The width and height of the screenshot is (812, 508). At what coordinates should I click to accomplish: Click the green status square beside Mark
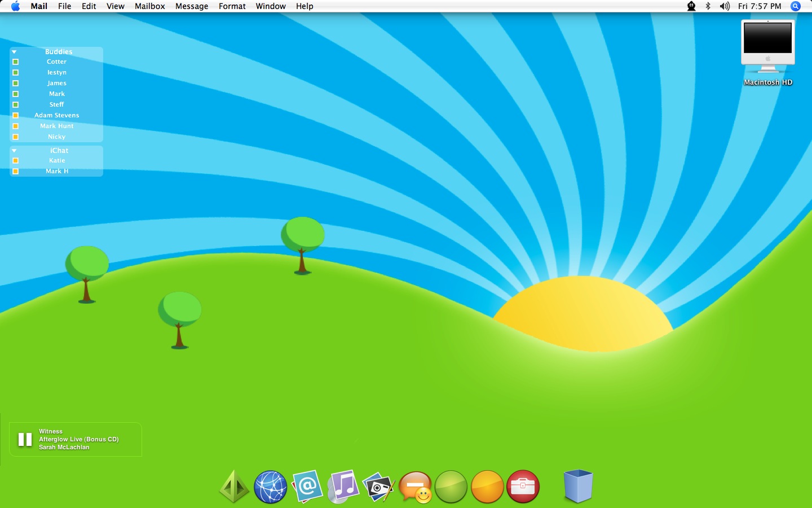[x=16, y=94]
